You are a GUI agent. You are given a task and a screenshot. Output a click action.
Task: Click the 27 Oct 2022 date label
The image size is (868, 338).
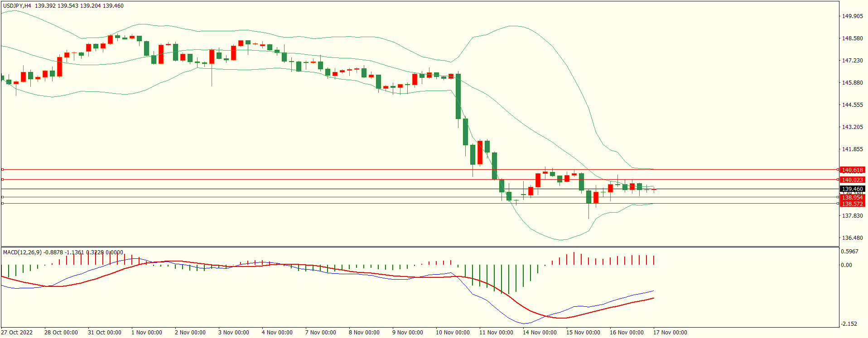17,333
